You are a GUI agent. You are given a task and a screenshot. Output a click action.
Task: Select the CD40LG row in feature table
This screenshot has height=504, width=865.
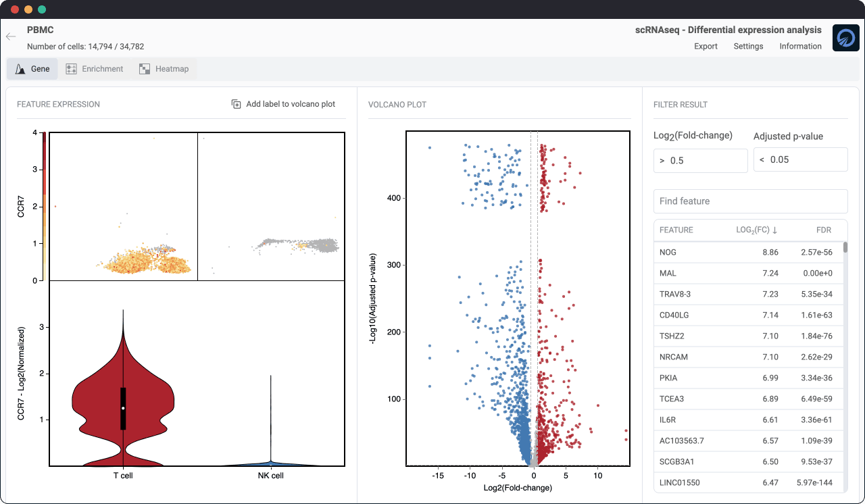(x=749, y=316)
